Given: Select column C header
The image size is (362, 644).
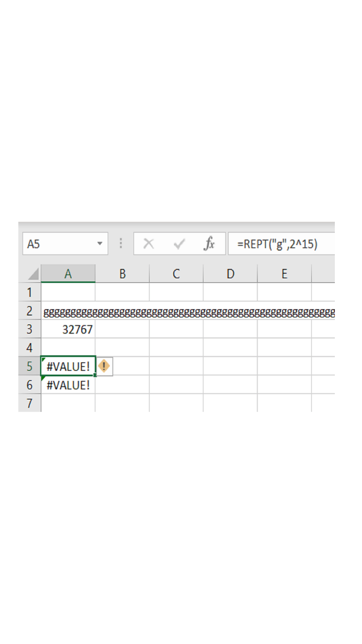Looking at the screenshot, I should [x=176, y=274].
